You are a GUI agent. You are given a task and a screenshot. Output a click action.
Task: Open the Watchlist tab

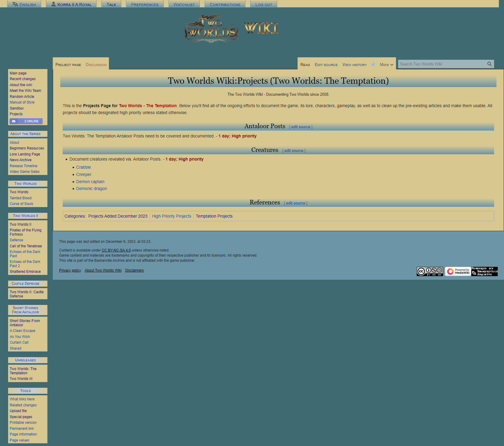[184, 5]
